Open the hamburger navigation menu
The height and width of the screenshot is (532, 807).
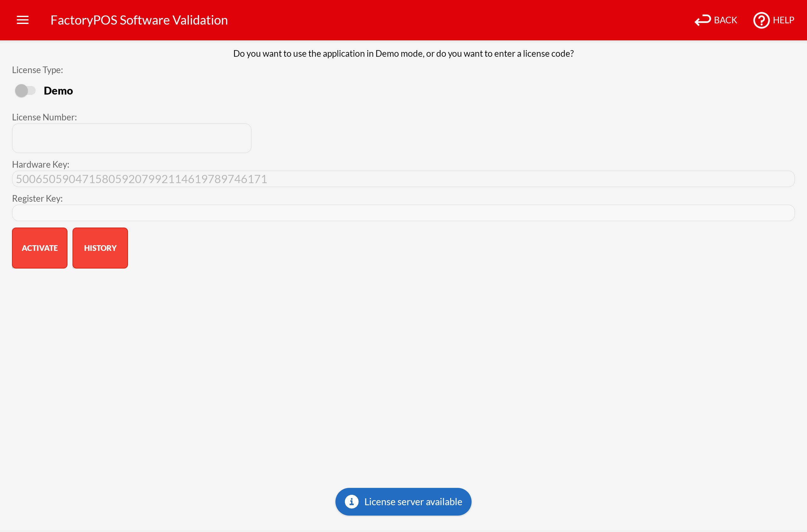23,20
